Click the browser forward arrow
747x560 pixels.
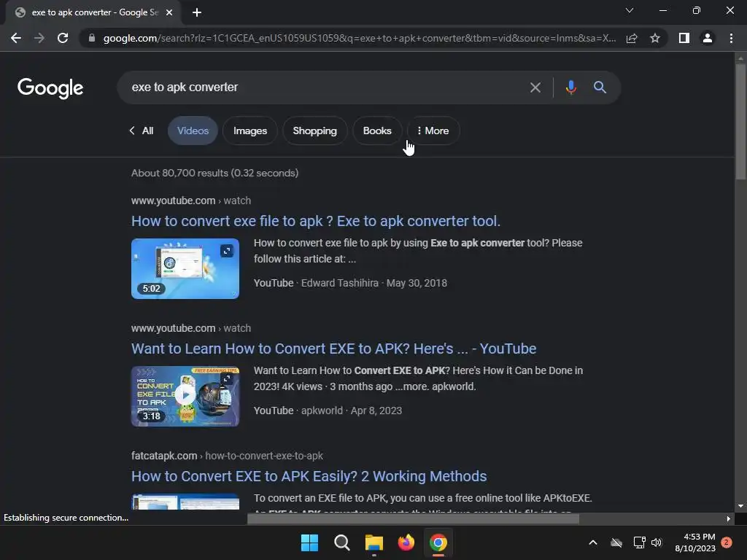point(39,38)
